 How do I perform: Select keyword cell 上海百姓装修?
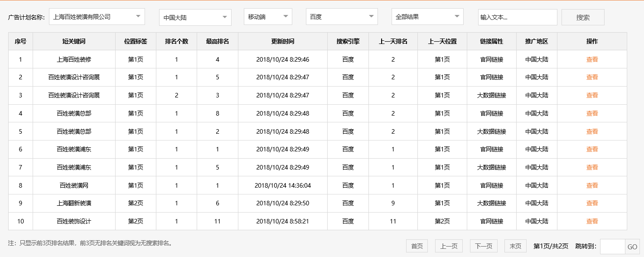74,59
